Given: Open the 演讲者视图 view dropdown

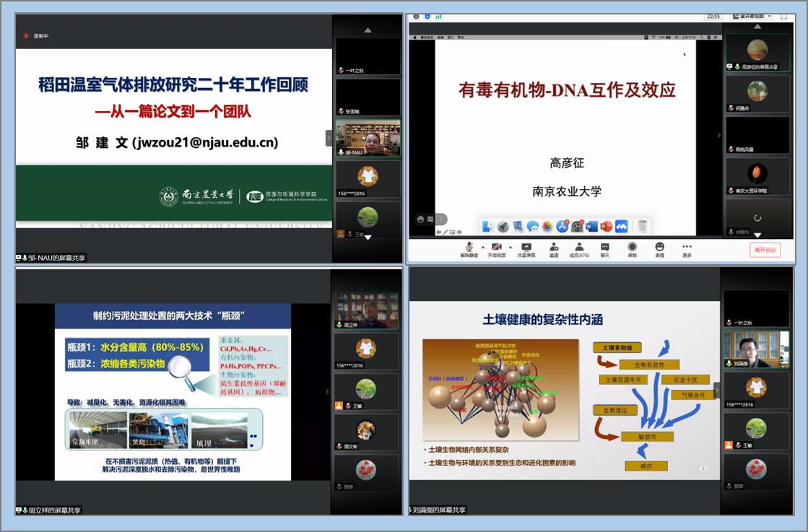Looking at the screenshot, I should click(752, 16).
